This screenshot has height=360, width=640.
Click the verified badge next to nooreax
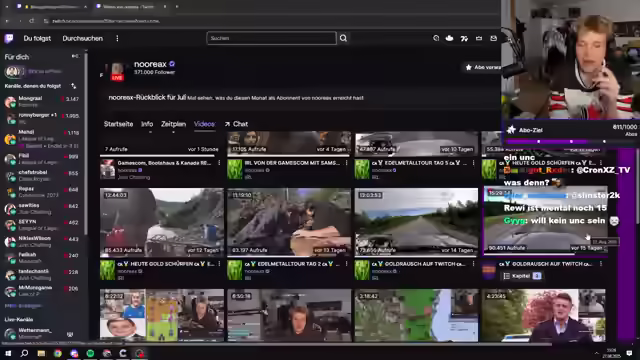pos(172,64)
